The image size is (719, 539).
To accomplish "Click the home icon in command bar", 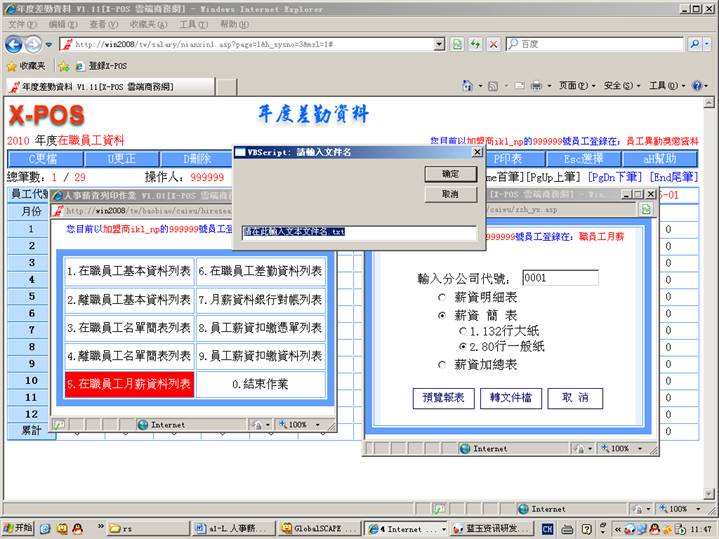I will click(x=467, y=86).
